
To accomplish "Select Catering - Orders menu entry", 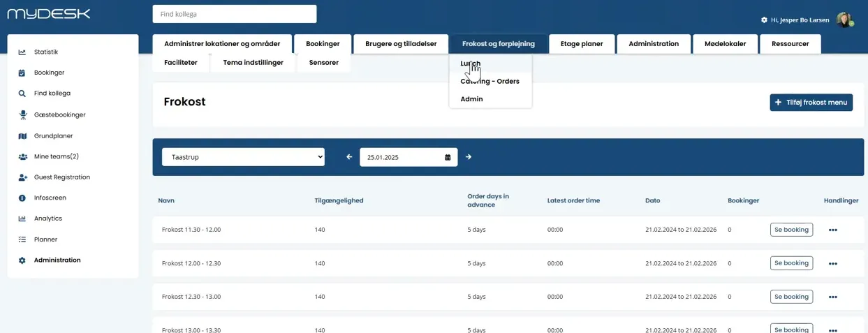I will coord(490,82).
